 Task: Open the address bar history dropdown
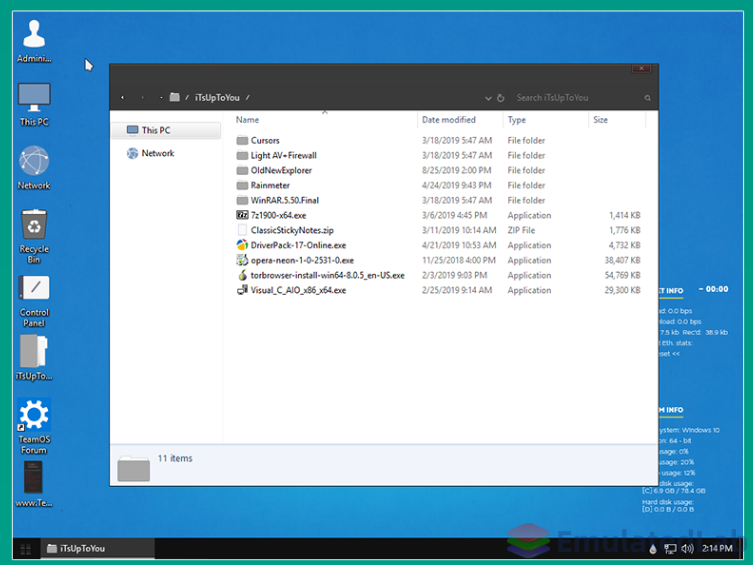click(x=488, y=98)
